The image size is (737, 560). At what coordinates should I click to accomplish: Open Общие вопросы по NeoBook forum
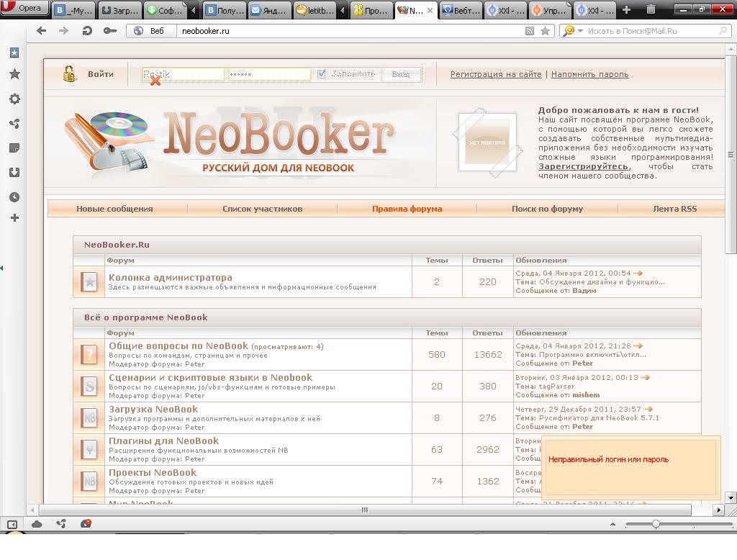click(x=178, y=346)
